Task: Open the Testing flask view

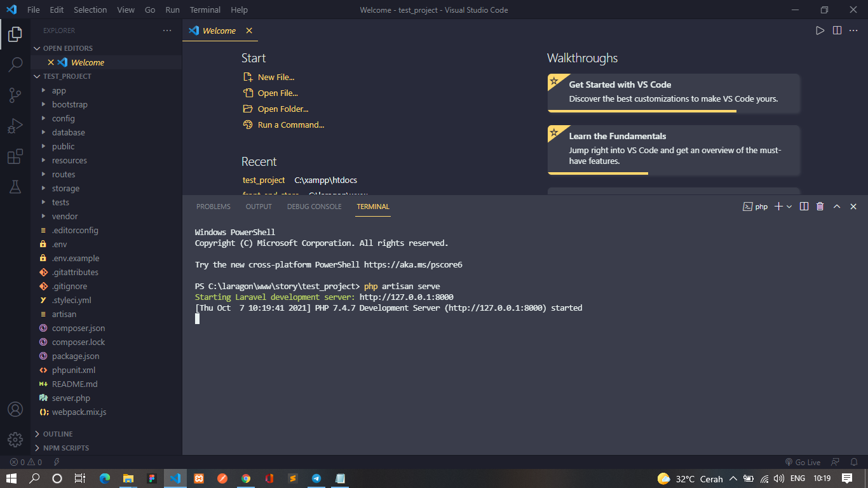Action: click(15, 187)
